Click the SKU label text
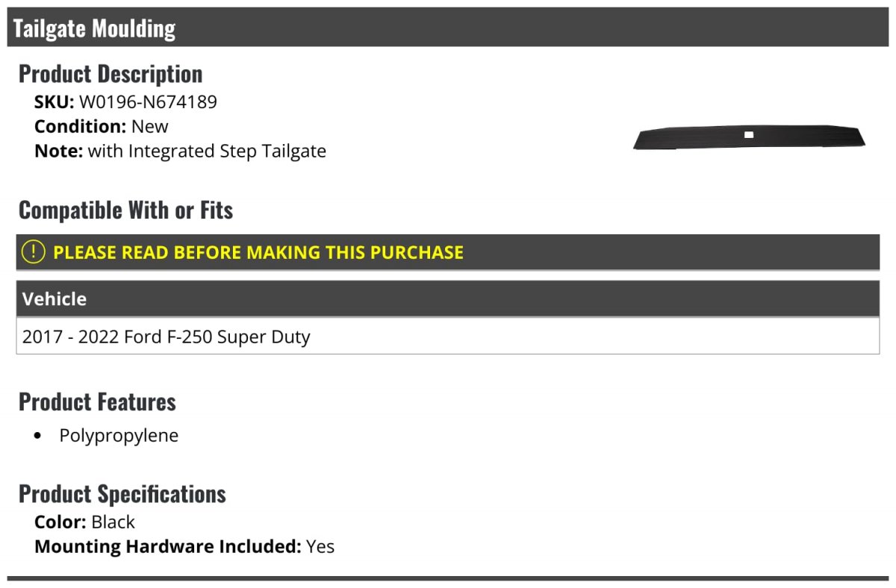 pyautogui.click(x=54, y=102)
